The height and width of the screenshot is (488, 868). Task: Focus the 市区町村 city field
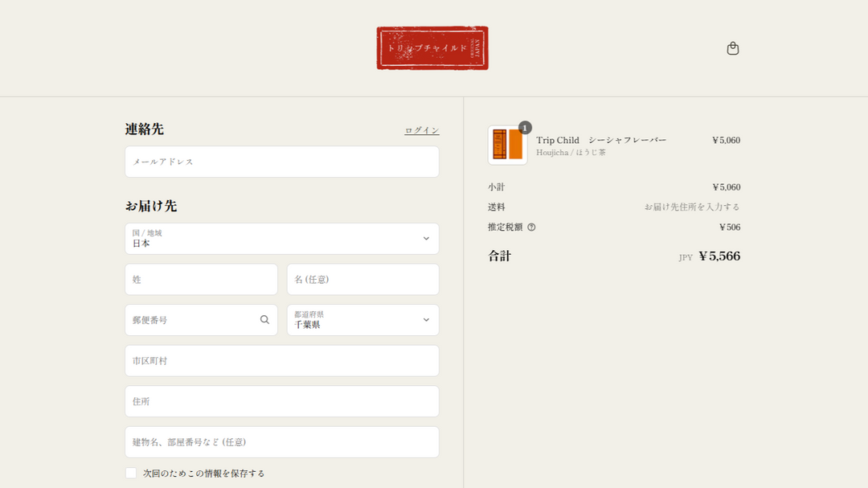(281, 361)
